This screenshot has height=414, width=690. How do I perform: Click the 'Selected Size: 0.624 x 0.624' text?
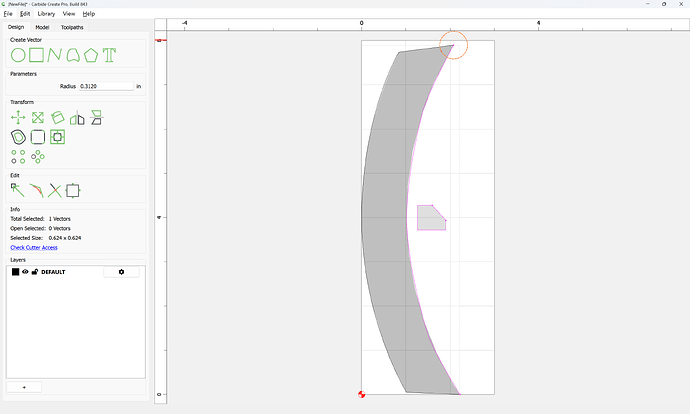pyautogui.click(x=46, y=238)
